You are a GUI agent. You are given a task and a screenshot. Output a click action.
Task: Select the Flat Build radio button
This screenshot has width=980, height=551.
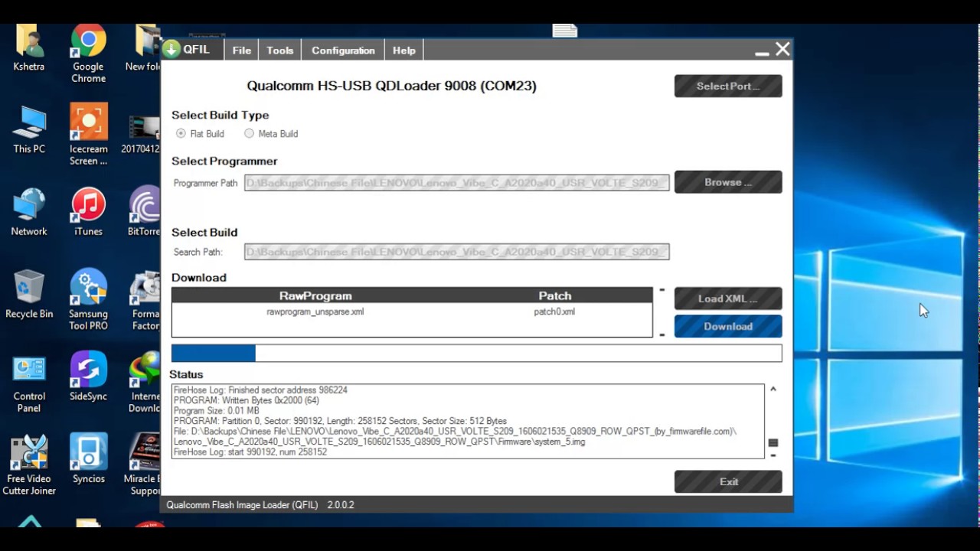coord(181,133)
